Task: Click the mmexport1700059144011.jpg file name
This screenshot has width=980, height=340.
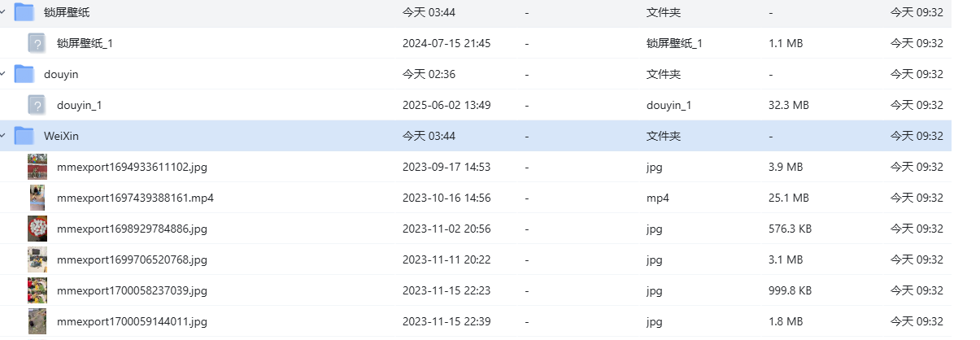Action: point(132,321)
